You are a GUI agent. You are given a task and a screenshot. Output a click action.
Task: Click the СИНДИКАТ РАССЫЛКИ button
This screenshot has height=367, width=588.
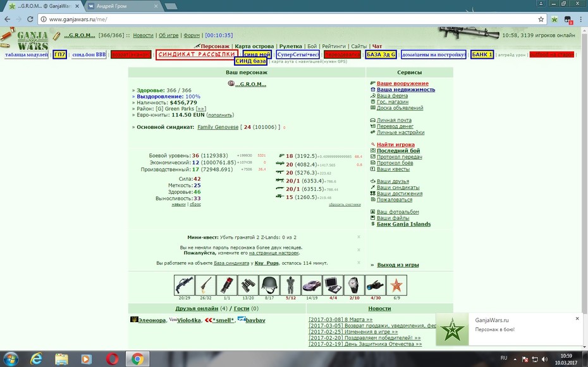[x=197, y=55]
